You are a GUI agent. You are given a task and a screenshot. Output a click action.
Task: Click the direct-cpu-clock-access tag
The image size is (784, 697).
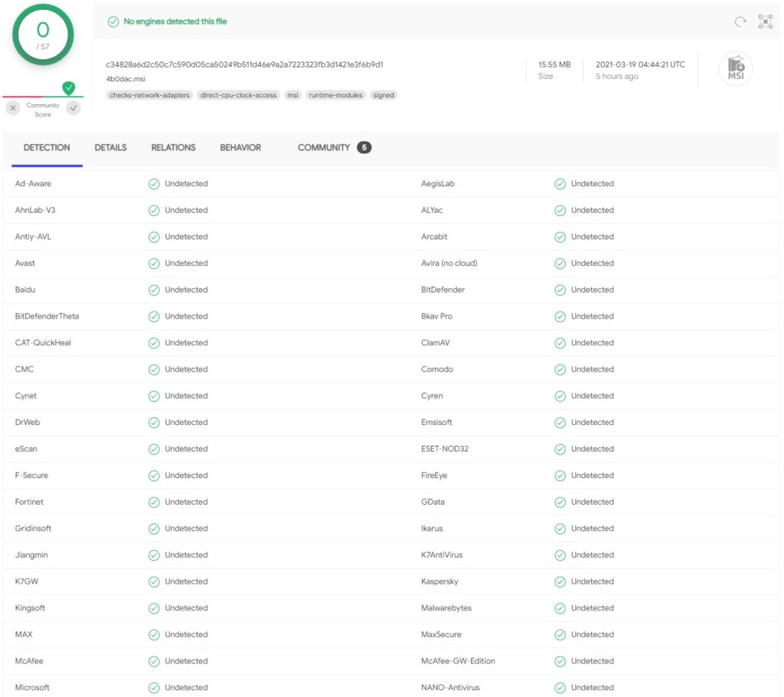[x=239, y=95]
